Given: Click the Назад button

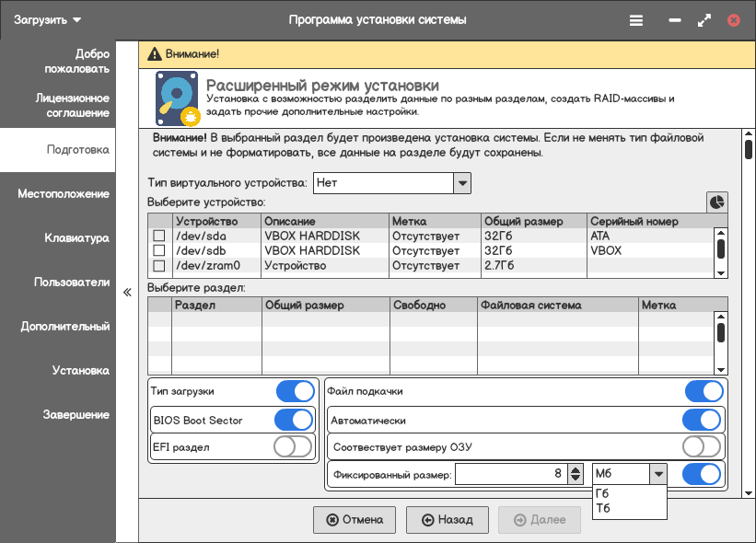Looking at the screenshot, I should coord(447,520).
